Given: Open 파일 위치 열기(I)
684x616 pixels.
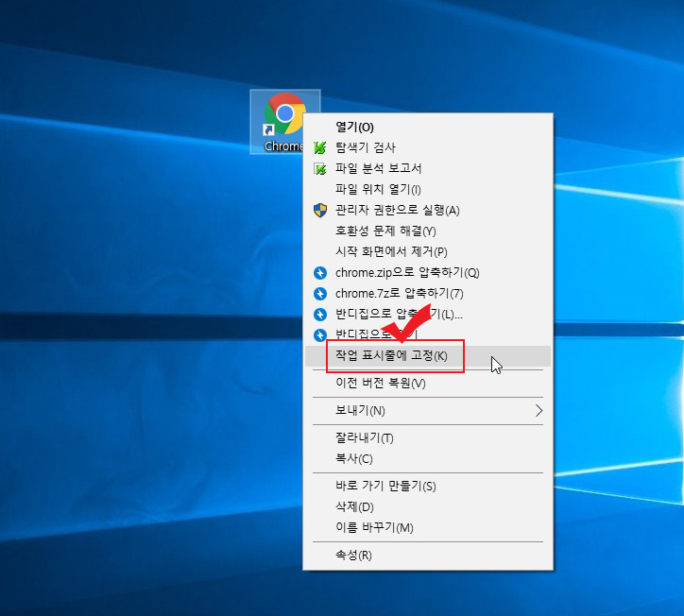Looking at the screenshot, I should (428, 189).
